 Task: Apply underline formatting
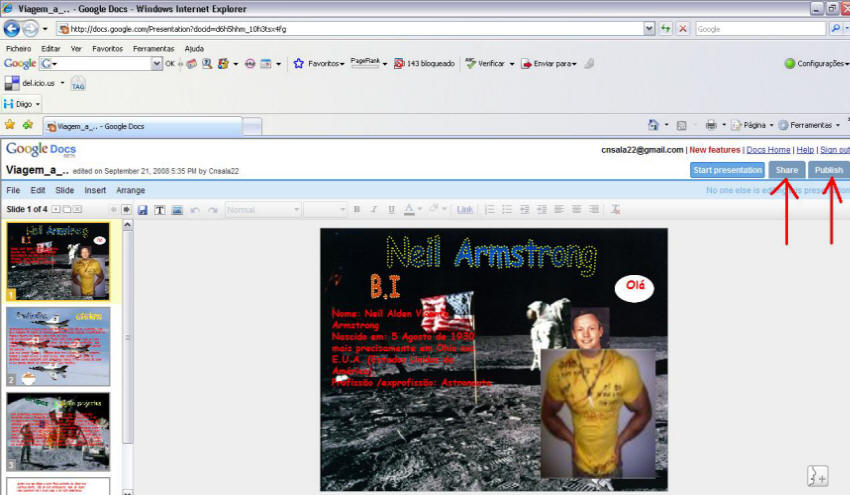pos(391,209)
